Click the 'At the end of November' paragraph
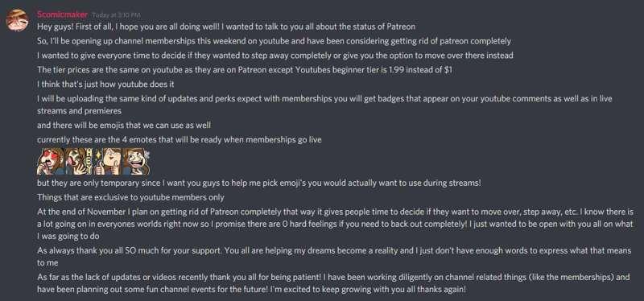 335,225
